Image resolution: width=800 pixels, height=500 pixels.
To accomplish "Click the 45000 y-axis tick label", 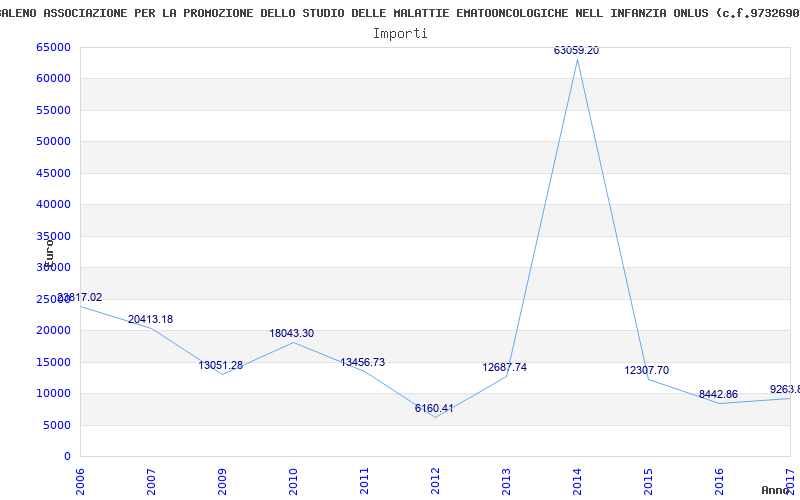I will 53,173.
